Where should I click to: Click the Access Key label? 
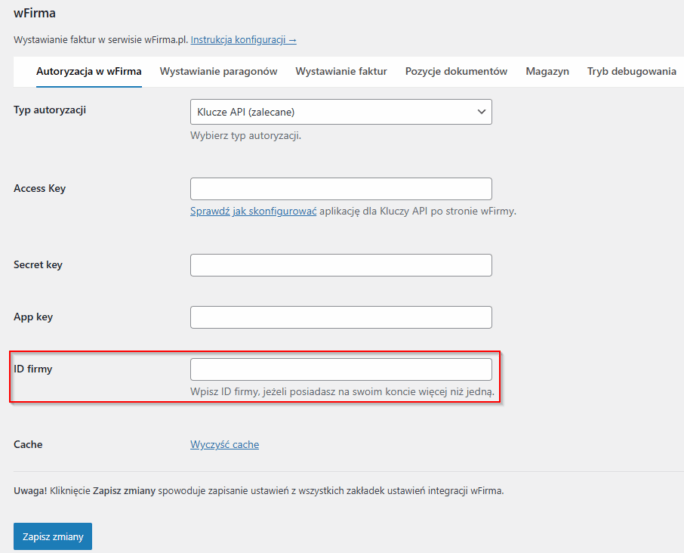(x=40, y=188)
